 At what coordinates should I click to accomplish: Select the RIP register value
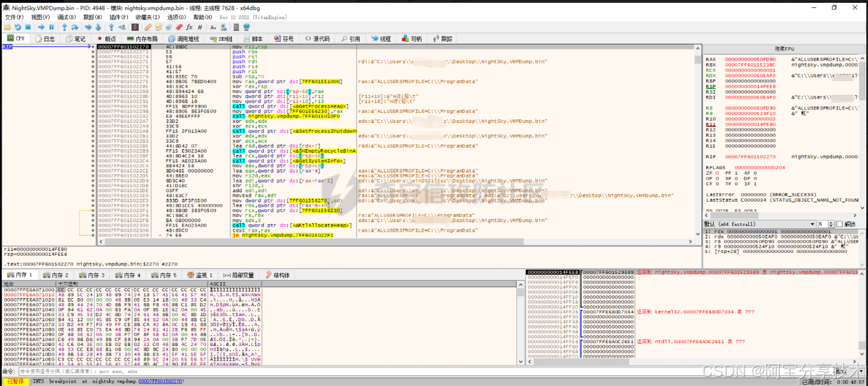pyautogui.click(x=750, y=156)
